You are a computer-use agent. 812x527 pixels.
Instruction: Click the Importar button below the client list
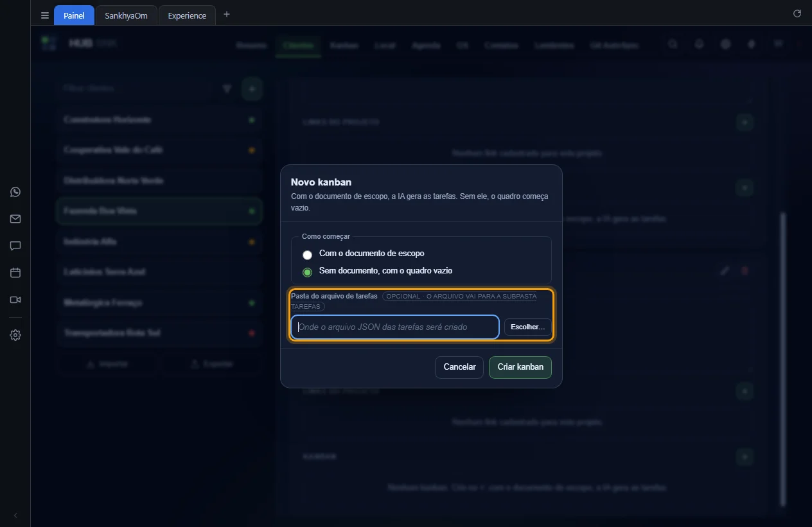[107, 364]
